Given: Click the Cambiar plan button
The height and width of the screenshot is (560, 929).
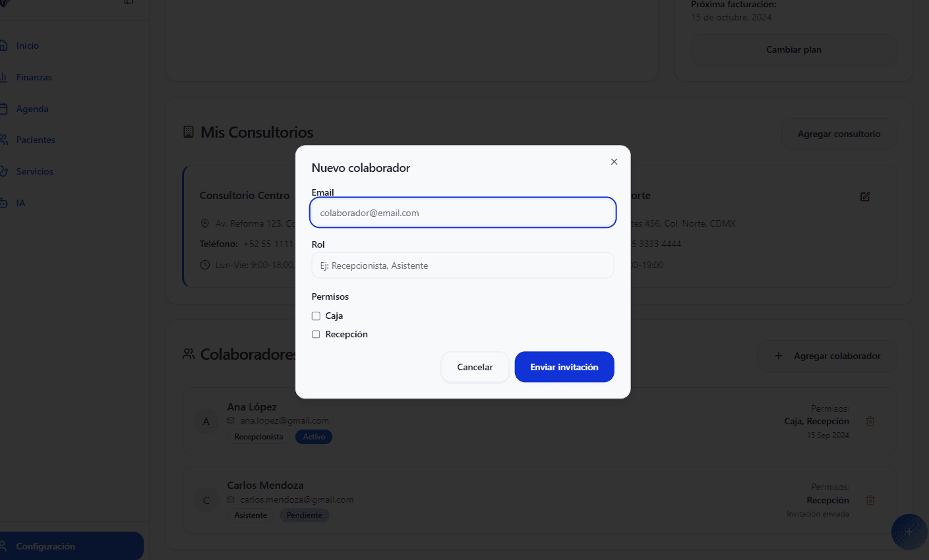Looking at the screenshot, I should pos(793,49).
